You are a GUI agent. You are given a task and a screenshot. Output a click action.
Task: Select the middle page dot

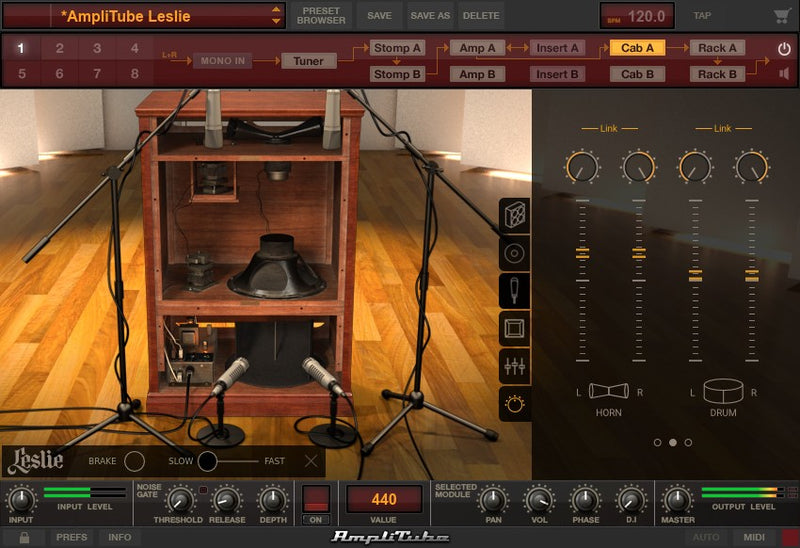pyautogui.click(x=673, y=443)
